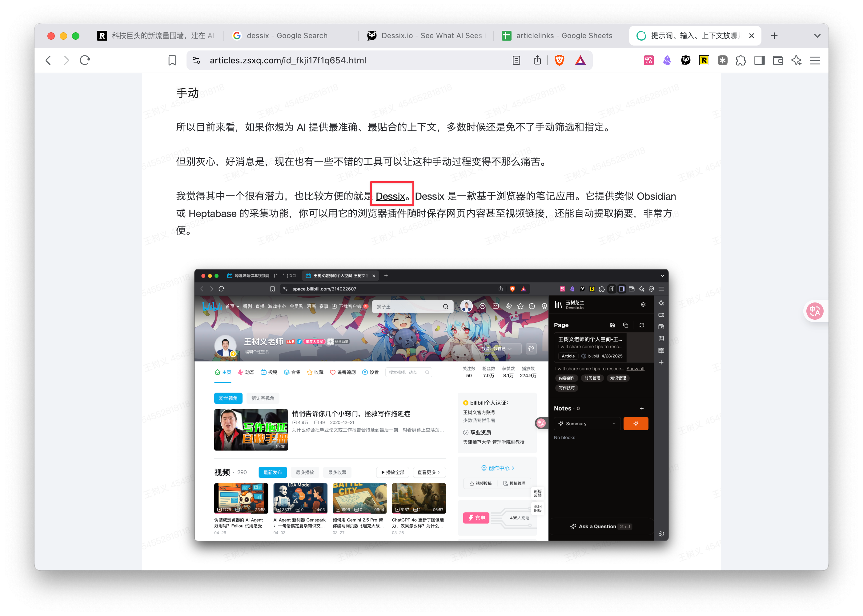Open a new browser tab
Viewport: 863px width, 616px height.
(774, 35)
